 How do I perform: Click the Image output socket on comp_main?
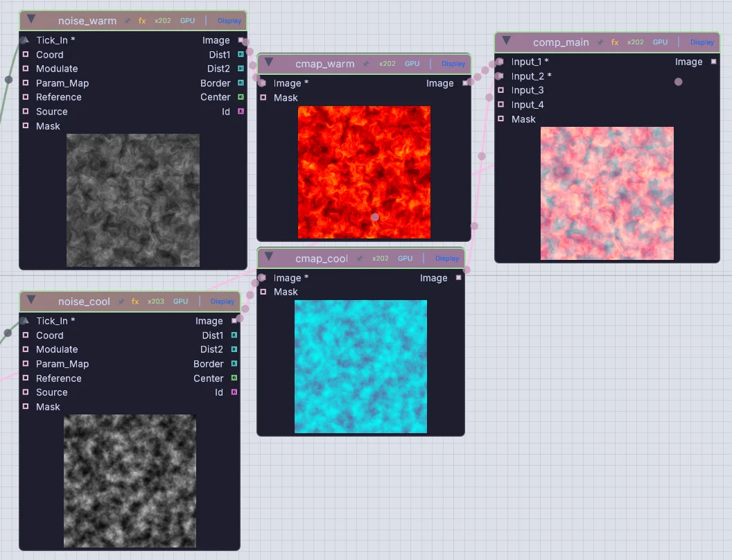(x=713, y=62)
